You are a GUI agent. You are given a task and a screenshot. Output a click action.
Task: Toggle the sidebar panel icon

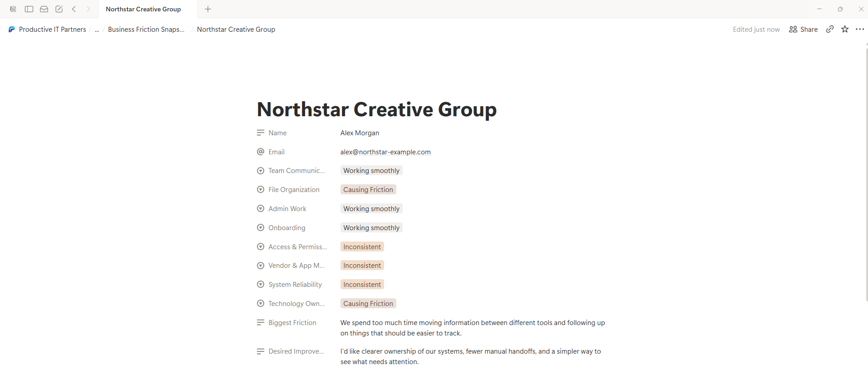coord(29,9)
